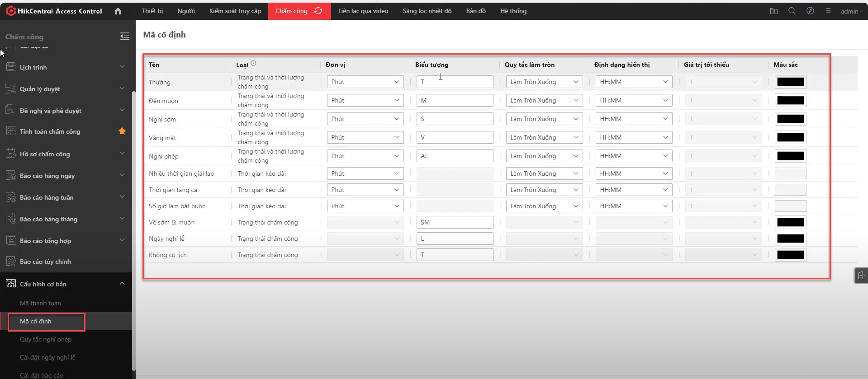The width and height of the screenshot is (868, 379).
Task: Click the color swatch for Vắng mặt row
Action: point(790,137)
